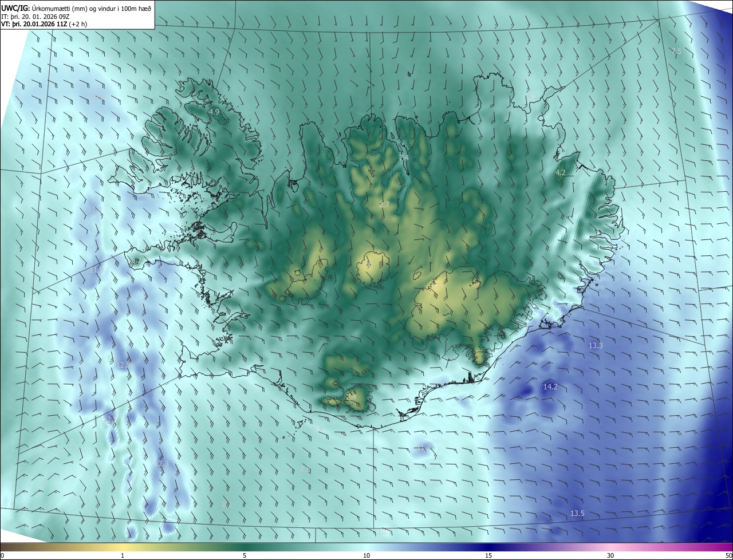
Task: Click the 4.9 value over the Westfjords
Action: click(x=214, y=112)
